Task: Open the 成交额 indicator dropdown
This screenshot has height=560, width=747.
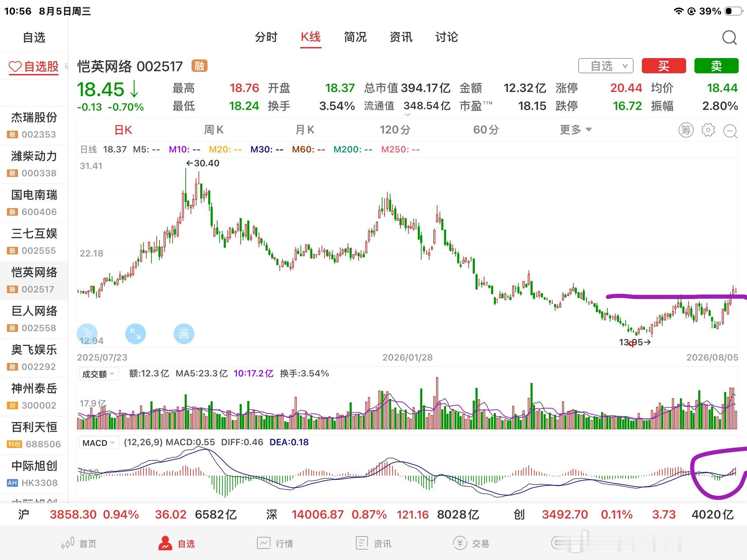Action: [x=99, y=374]
